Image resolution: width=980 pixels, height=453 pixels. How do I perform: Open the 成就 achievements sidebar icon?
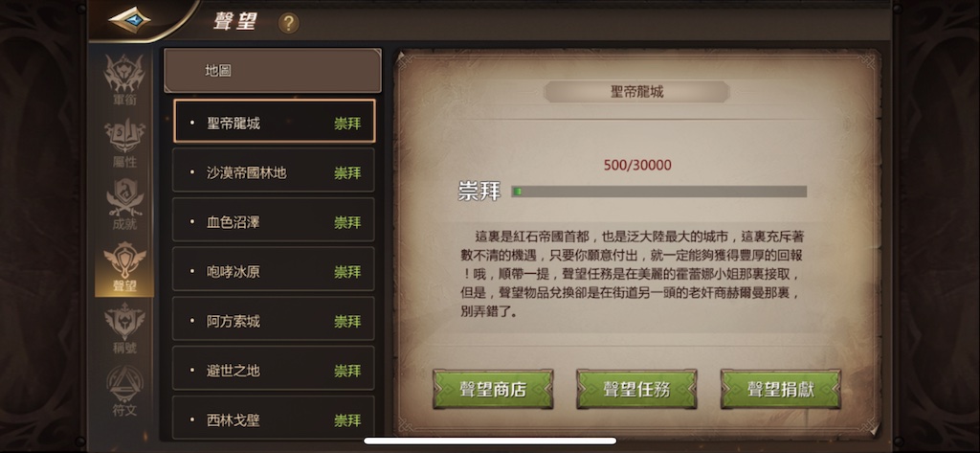click(124, 205)
